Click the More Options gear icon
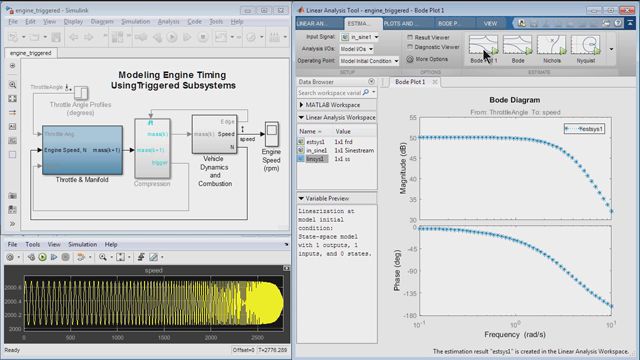Screen dimensions: 640x360 pyautogui.click(x=410, y=59)
